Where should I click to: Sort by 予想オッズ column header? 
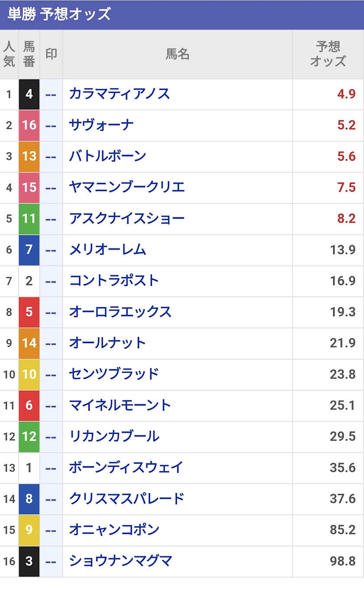pos(328,54)
